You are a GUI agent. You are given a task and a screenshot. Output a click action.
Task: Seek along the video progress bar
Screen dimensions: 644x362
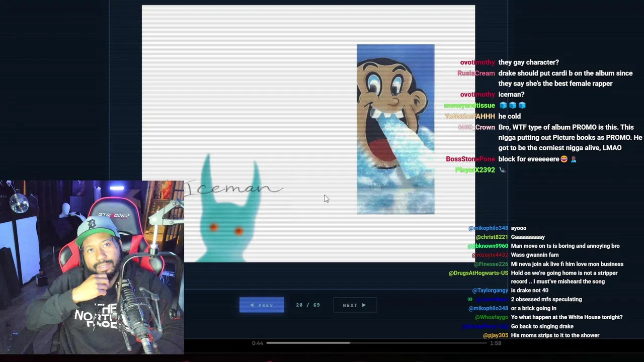tap(376, 343)
